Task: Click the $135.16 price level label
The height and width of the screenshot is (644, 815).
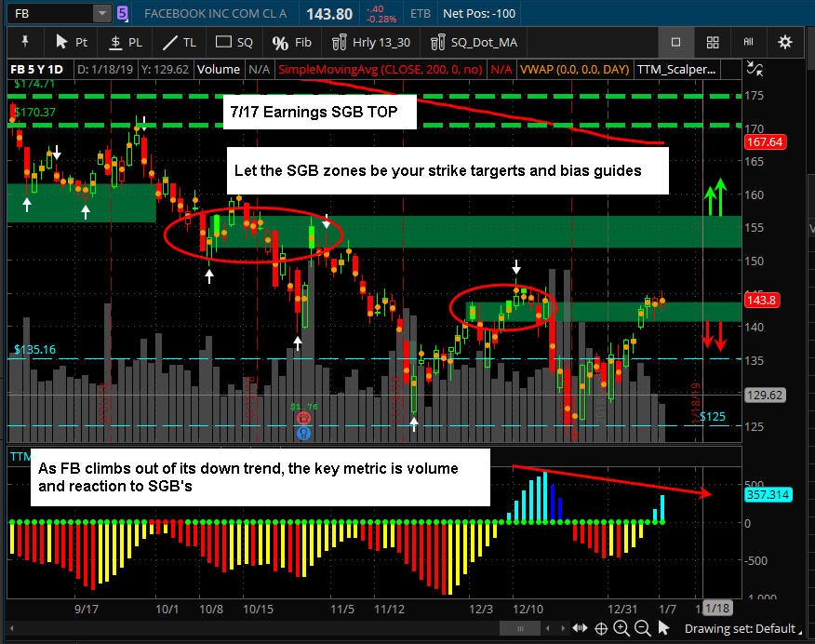Action: click(34, 349)
